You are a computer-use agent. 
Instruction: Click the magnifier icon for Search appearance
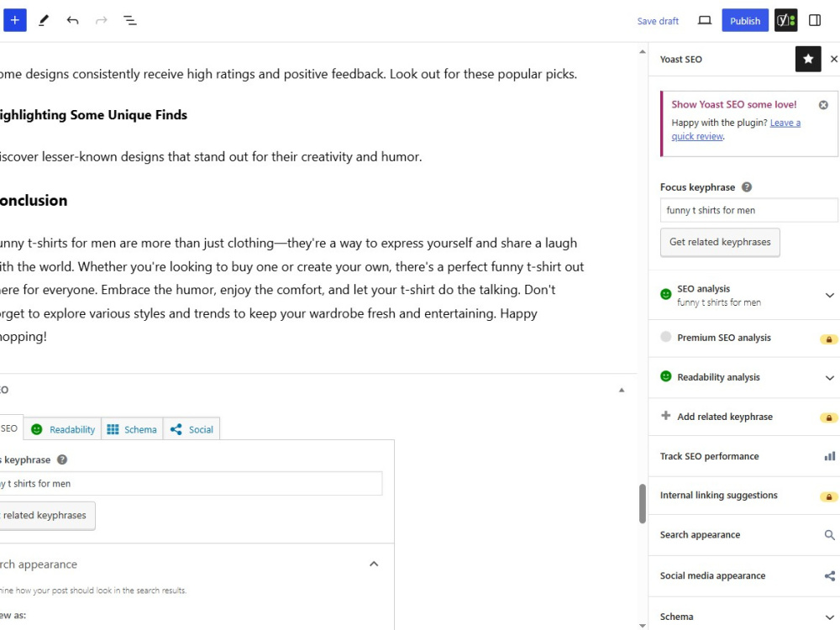829,534
